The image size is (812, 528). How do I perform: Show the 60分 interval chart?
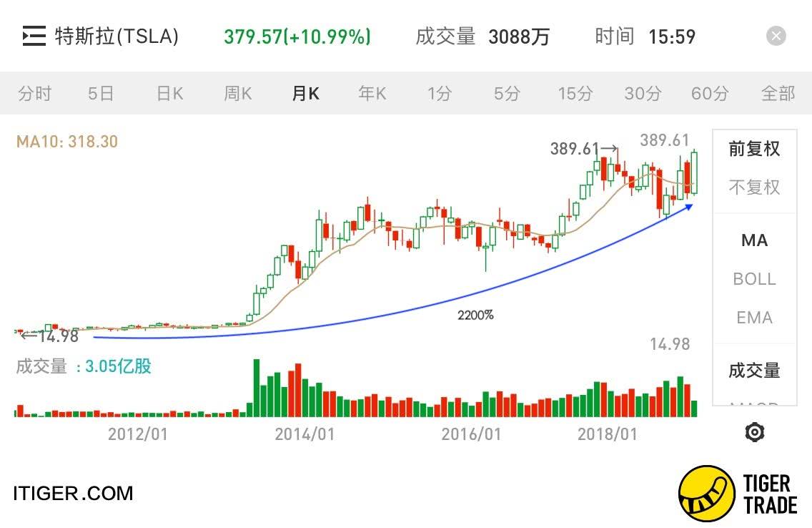(710, 93)
